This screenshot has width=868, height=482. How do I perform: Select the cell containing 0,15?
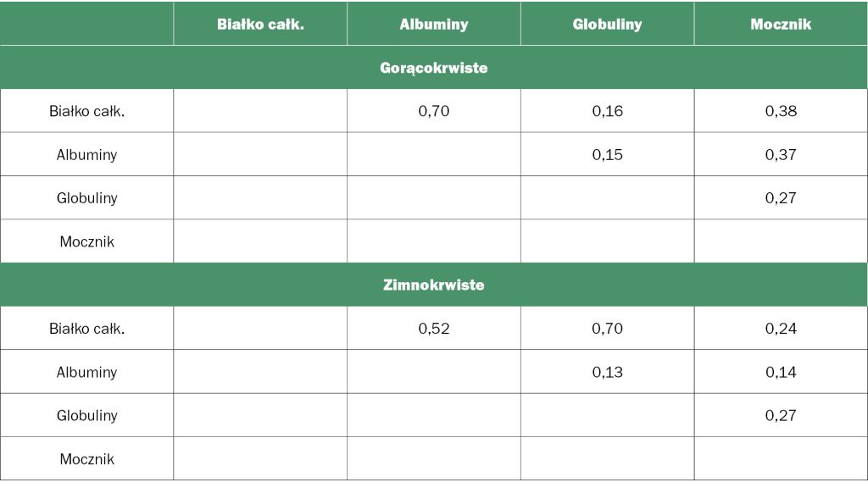(x=607, y=155)
